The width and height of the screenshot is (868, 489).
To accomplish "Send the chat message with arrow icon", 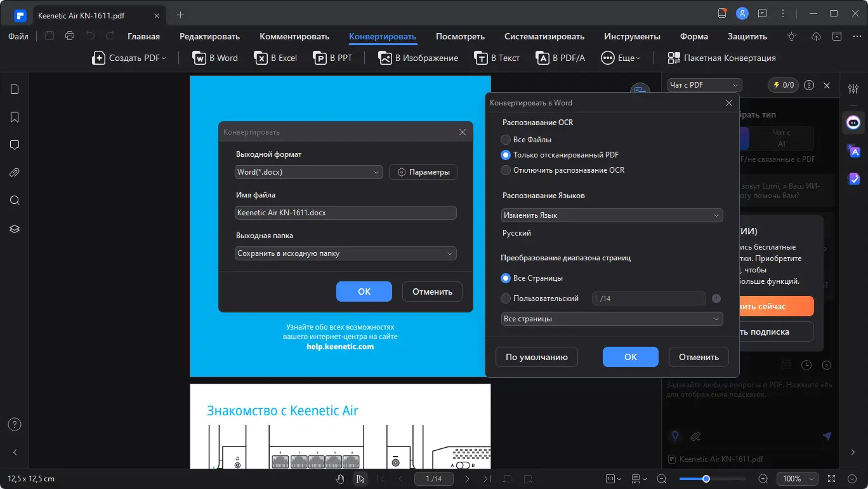I will pyautogui.click(x=827, y=436).
